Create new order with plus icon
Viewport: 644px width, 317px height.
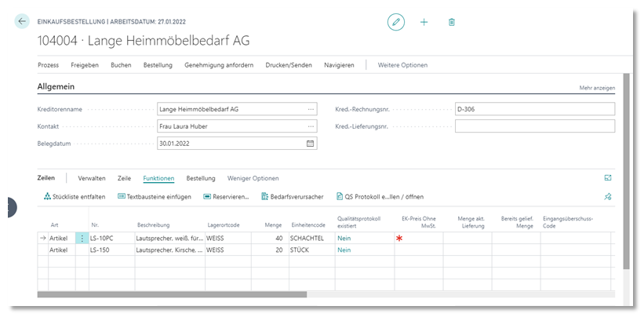[x=424, y=22]
